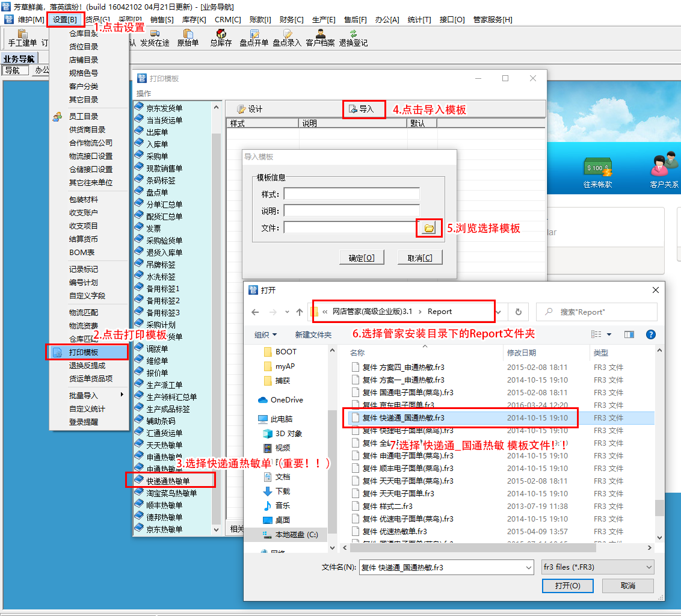
Task: Open the 发货在途 toolbar icon
Action: (x=155, y=38)
